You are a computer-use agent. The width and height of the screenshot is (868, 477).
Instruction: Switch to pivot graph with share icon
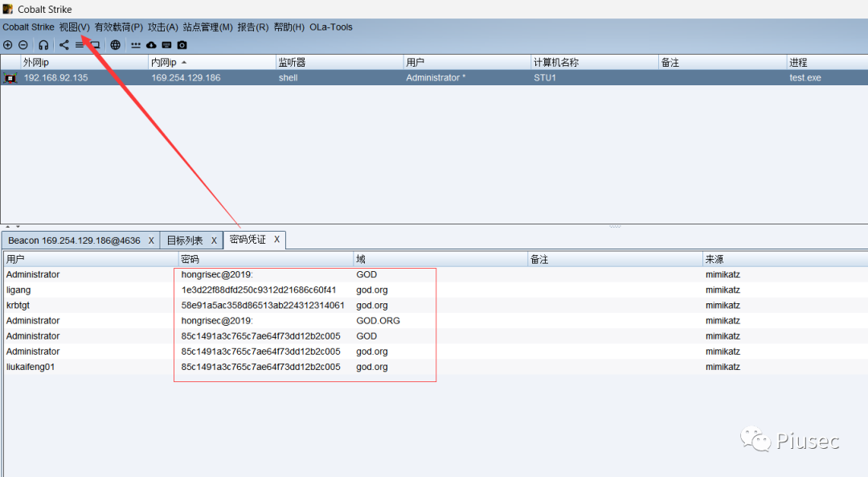(x=64, y=45)
